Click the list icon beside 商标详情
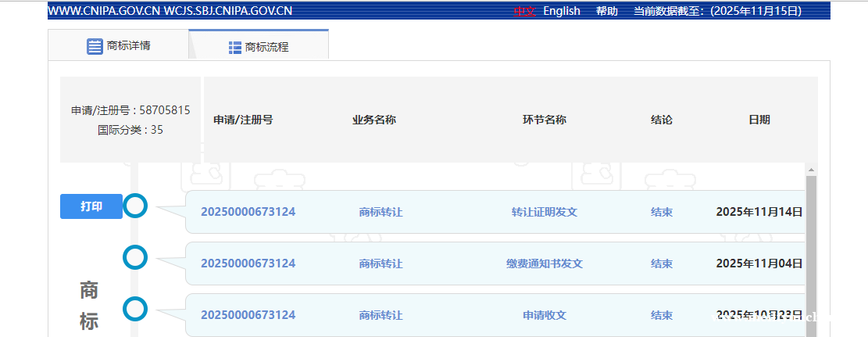The height and width of the screenshot is (337, 868). [95, 46]
